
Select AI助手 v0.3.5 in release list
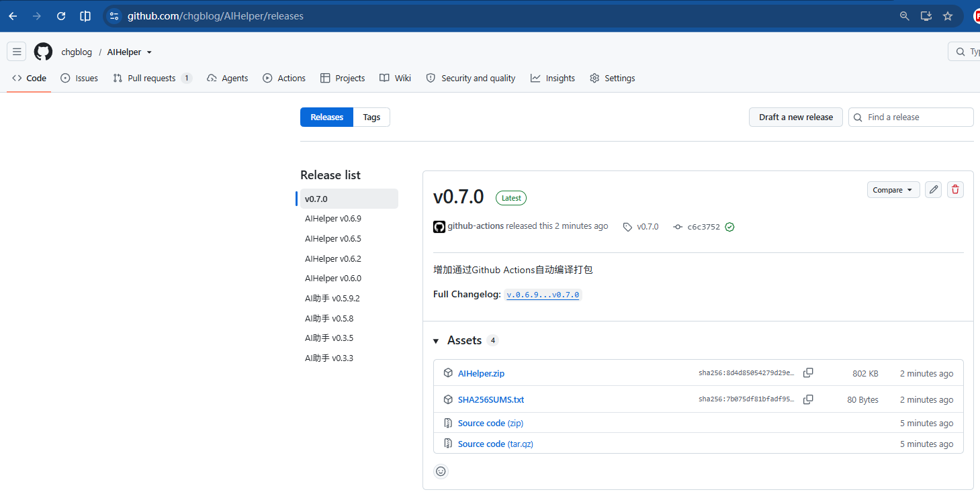click(347, 338)
